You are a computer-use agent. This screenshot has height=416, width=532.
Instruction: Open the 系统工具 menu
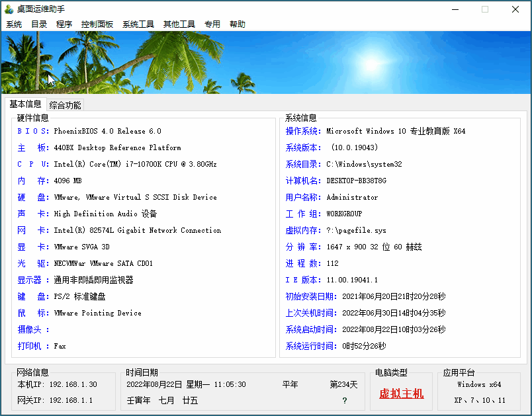(138, 24)
